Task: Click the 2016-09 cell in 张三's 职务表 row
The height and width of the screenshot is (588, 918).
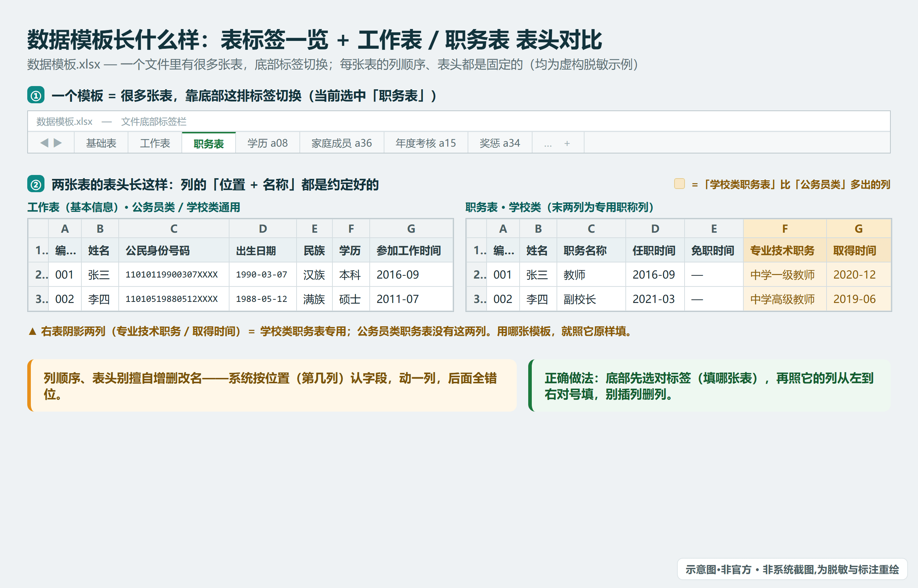Action: click(655, 275)
